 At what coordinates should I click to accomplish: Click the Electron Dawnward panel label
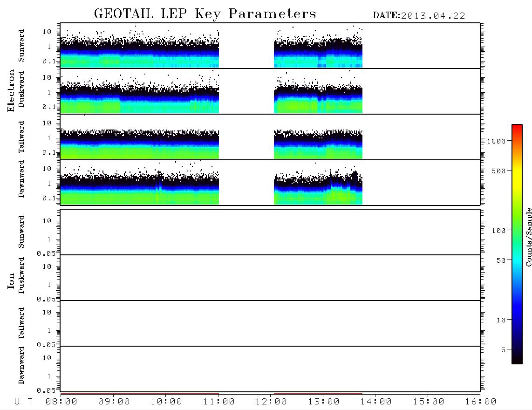pos(21,179)
